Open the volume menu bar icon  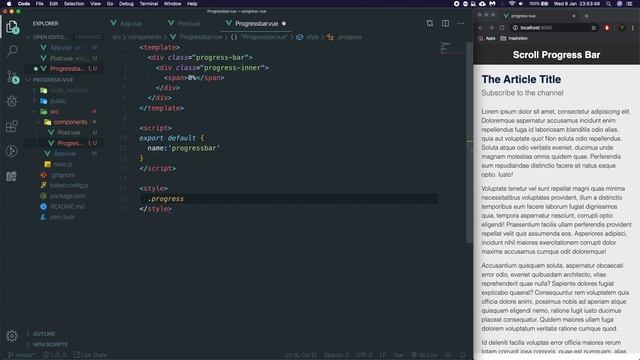tap(521, 4)
